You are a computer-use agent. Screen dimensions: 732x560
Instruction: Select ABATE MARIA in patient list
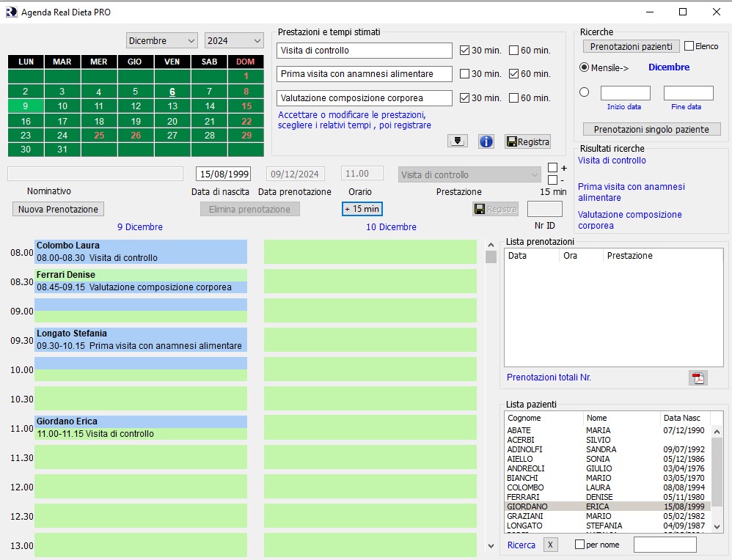point(606,430)
